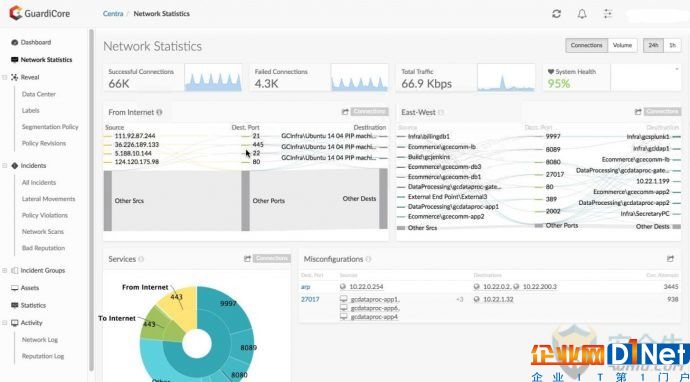Select the 1h time range

coord(672,45)
